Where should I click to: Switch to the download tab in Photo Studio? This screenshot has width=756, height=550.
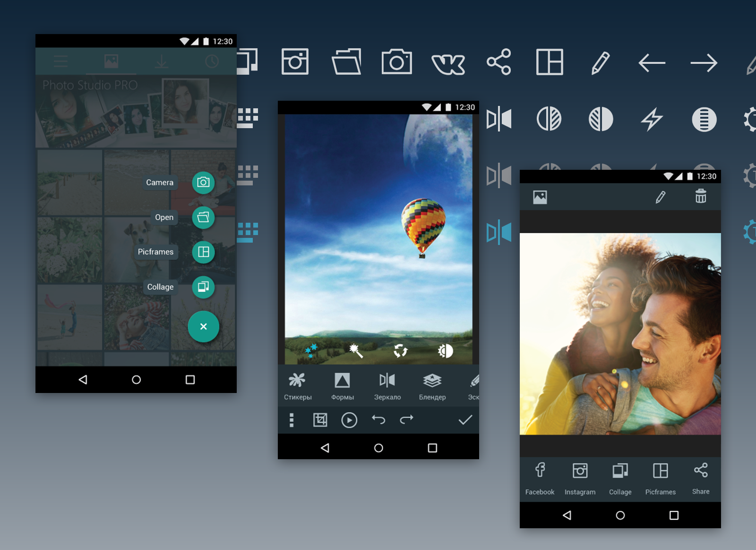tap(162, 61)
